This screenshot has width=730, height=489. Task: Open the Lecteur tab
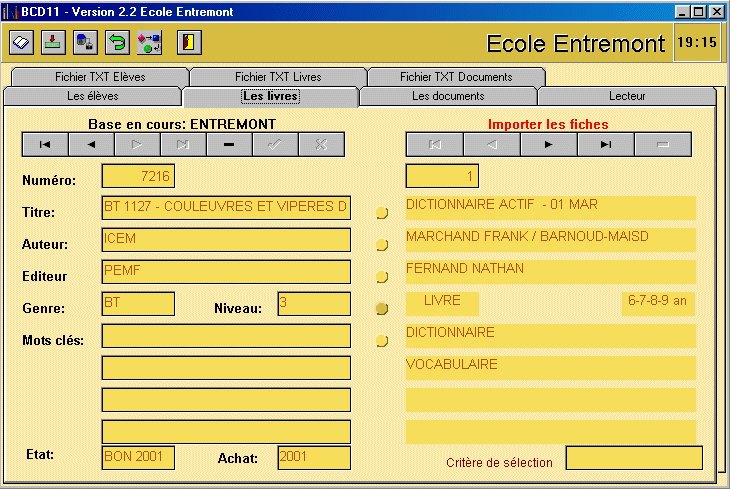627,96
